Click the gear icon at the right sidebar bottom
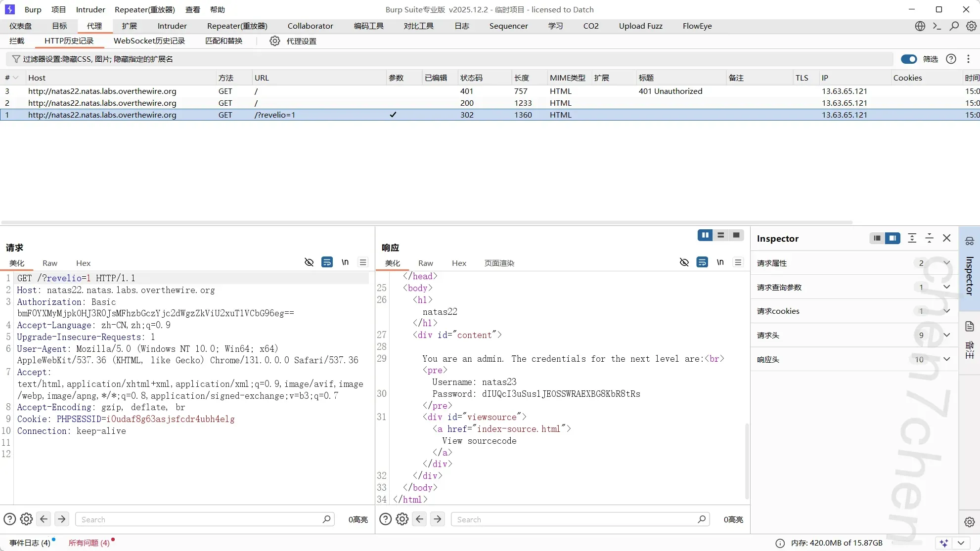The height and width of the screenshot is (551, 980). coord(970,522)
